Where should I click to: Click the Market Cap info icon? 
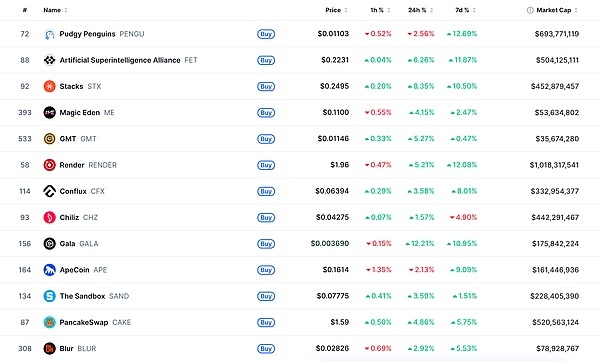click(x=530, y=10)
